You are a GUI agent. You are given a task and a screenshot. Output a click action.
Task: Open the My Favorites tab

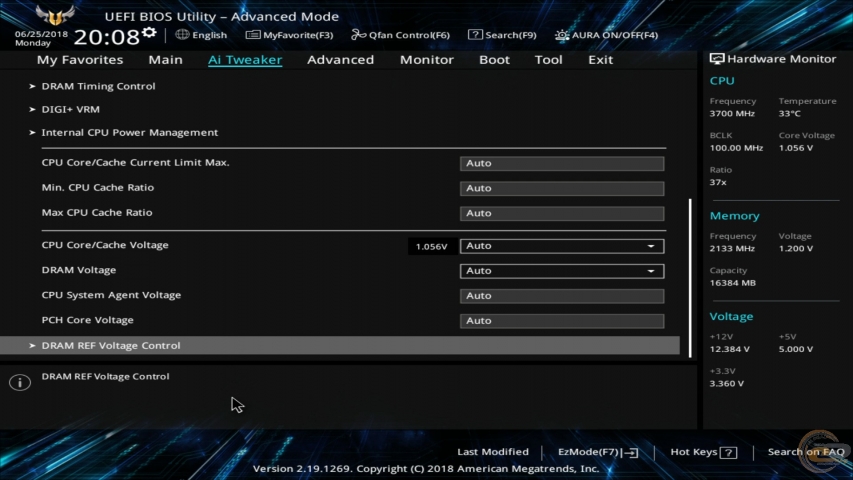[80, 60]
